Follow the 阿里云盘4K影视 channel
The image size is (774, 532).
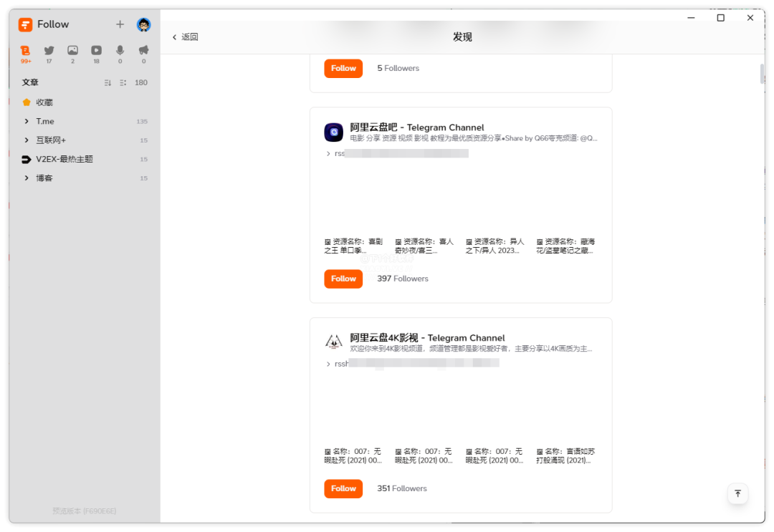[343, 488]
